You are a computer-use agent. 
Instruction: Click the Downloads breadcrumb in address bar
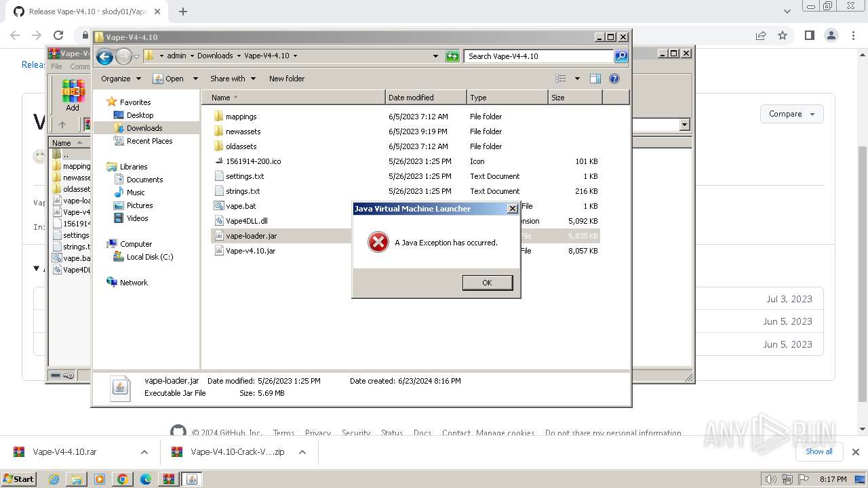[x=215, y=56]
